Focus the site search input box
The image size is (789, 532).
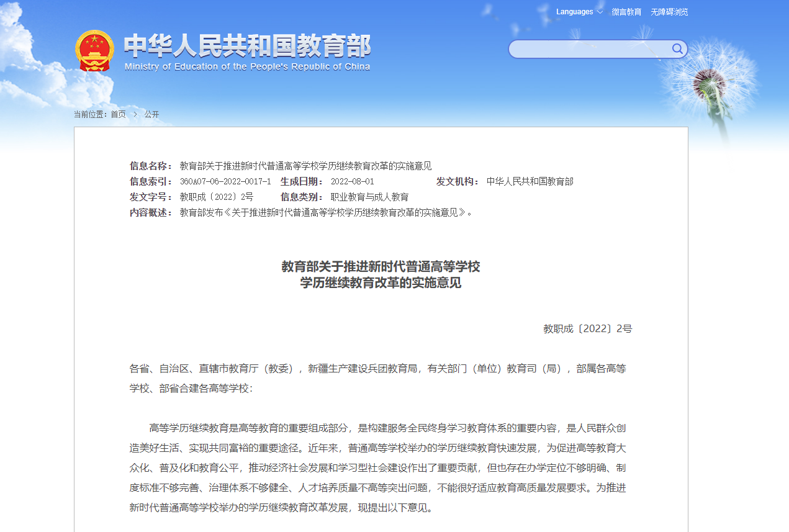click(590, 49)
